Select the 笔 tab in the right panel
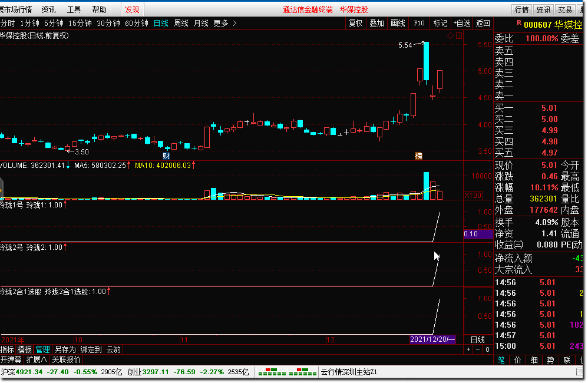 (501, 360)
